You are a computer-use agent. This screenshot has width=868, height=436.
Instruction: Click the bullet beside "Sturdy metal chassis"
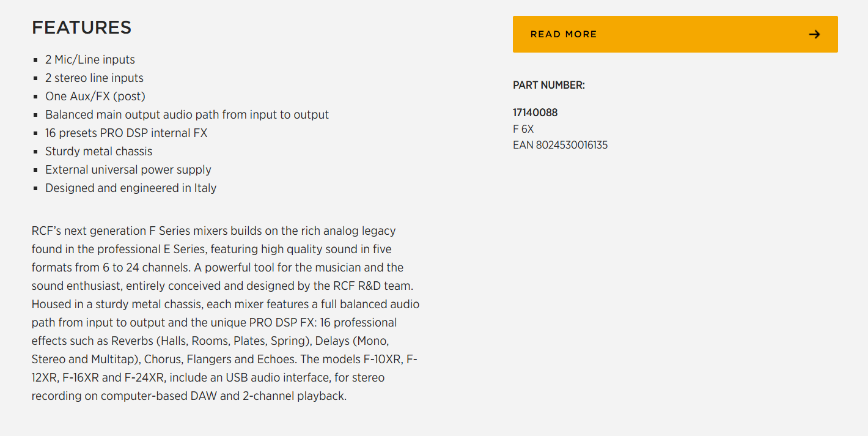point(36,152)
